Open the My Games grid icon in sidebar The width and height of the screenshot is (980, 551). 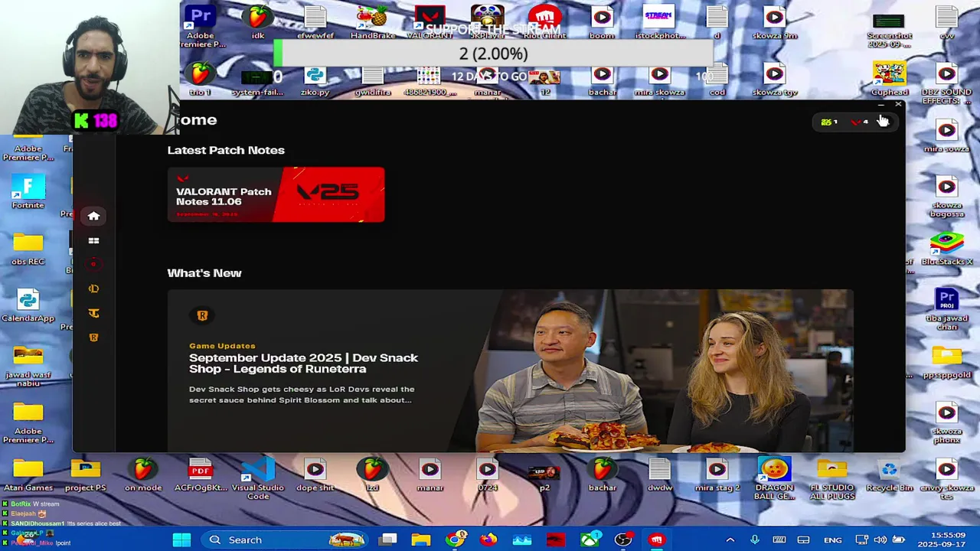[93, 240]
